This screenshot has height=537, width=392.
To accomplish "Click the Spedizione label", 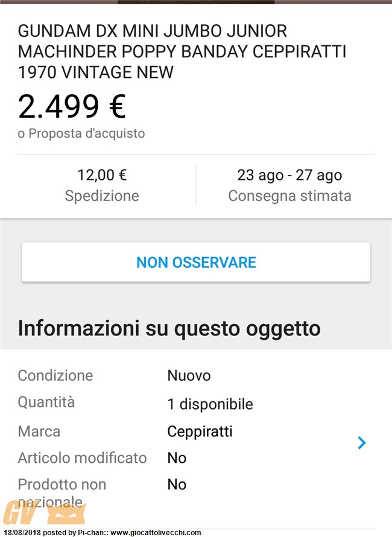I will (102, 196).
